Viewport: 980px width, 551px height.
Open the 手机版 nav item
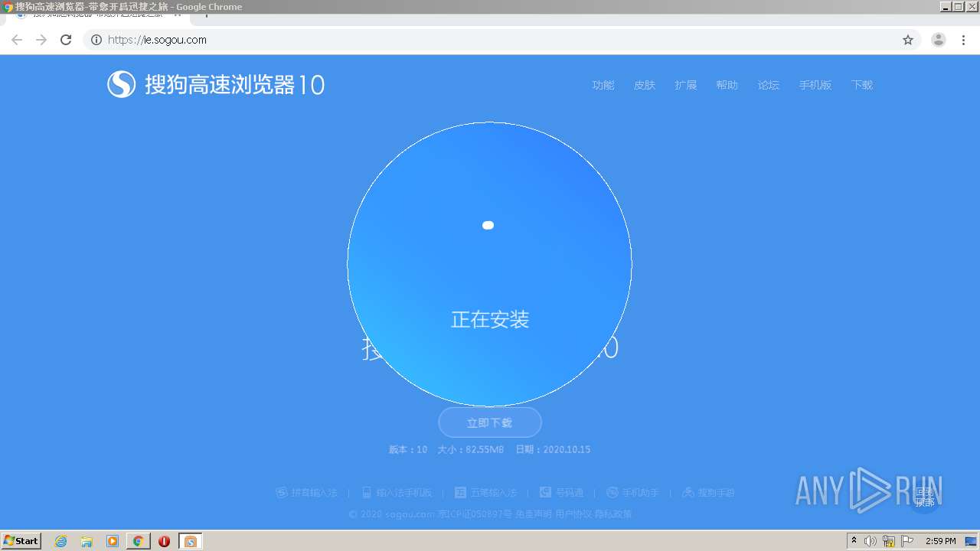tap(815, 85)
